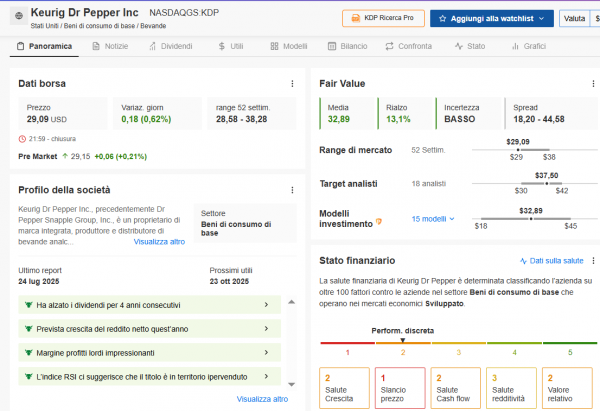
Task: Expand 'Prevista crescita del reddito netto' chevron
Action: (x=266, y=329)
